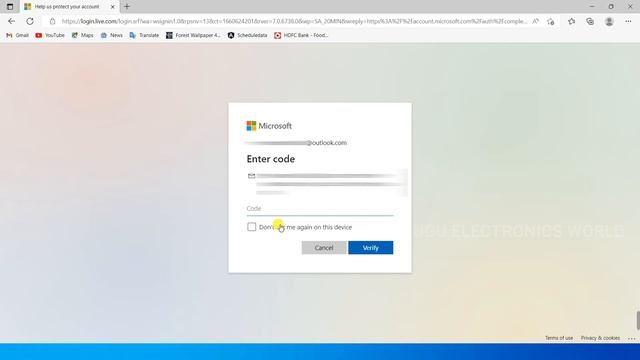View site info via the lock icon
The height and width of the screenshot is (360, 640).
[52, 21]
